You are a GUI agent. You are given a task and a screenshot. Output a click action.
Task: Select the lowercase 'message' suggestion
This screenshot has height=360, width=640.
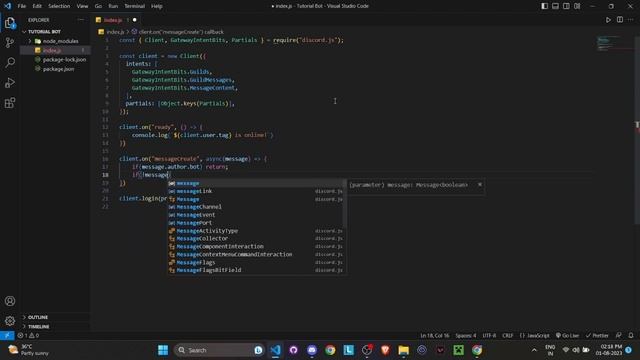(x=257, y=183)
